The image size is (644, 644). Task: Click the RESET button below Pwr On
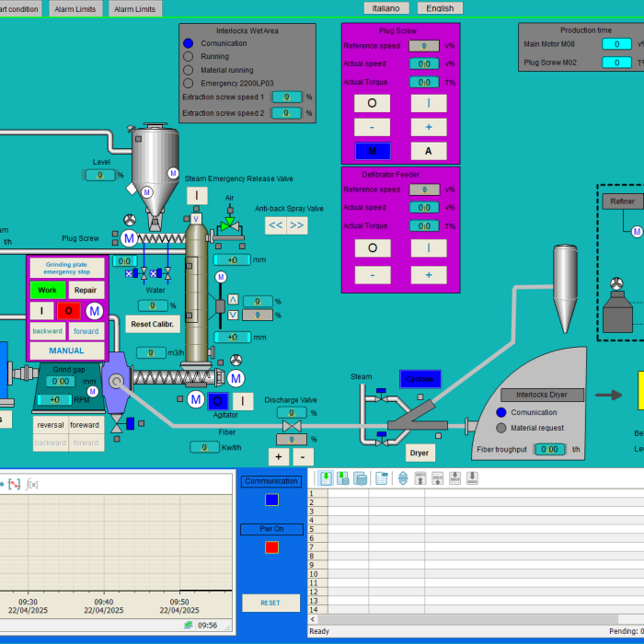pos(270,603)
